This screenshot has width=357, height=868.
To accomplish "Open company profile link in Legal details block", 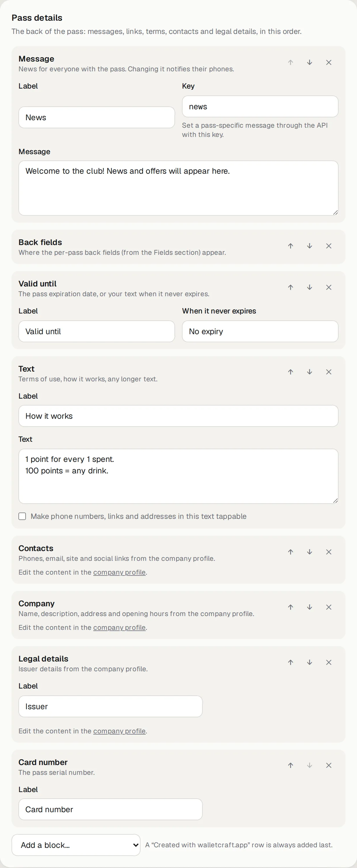I will [119, 731].
